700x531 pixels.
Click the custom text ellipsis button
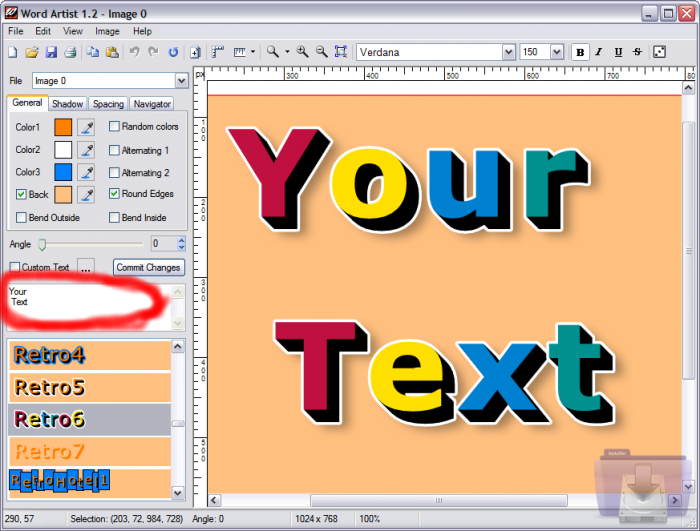(86, 267)
